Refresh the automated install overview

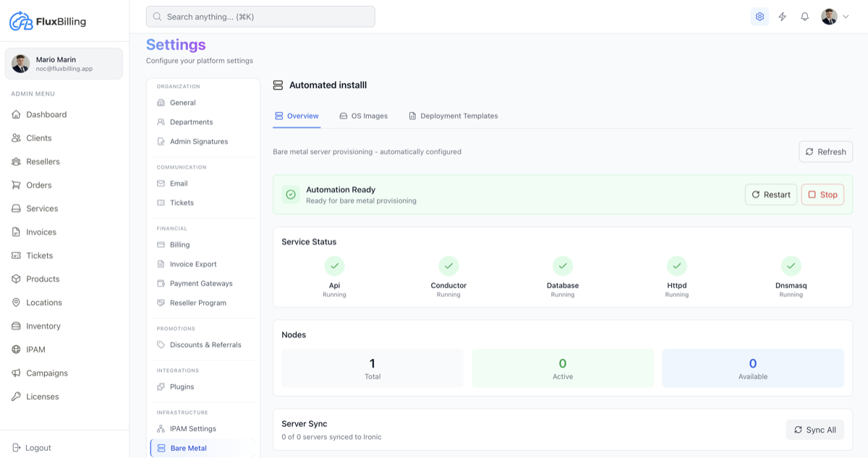825,151
